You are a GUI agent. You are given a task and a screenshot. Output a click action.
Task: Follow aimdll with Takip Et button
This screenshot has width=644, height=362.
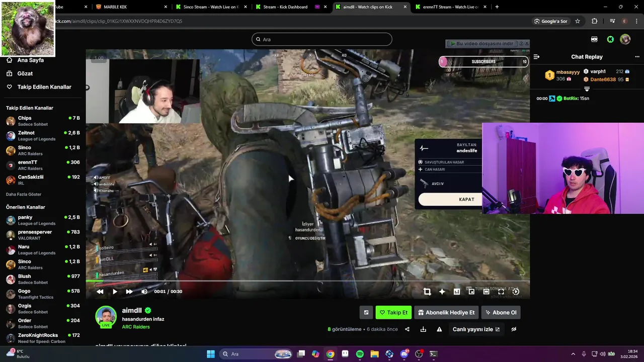(393, 312)
